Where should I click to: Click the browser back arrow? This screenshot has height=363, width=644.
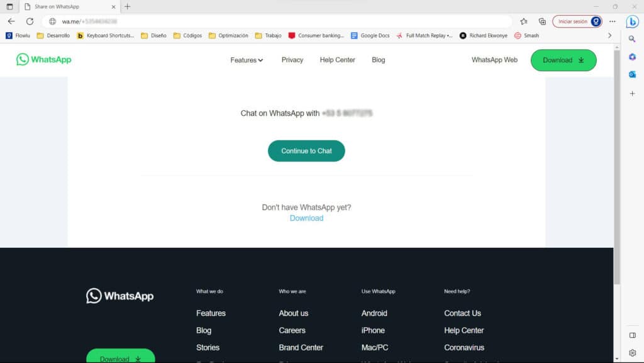11,21
